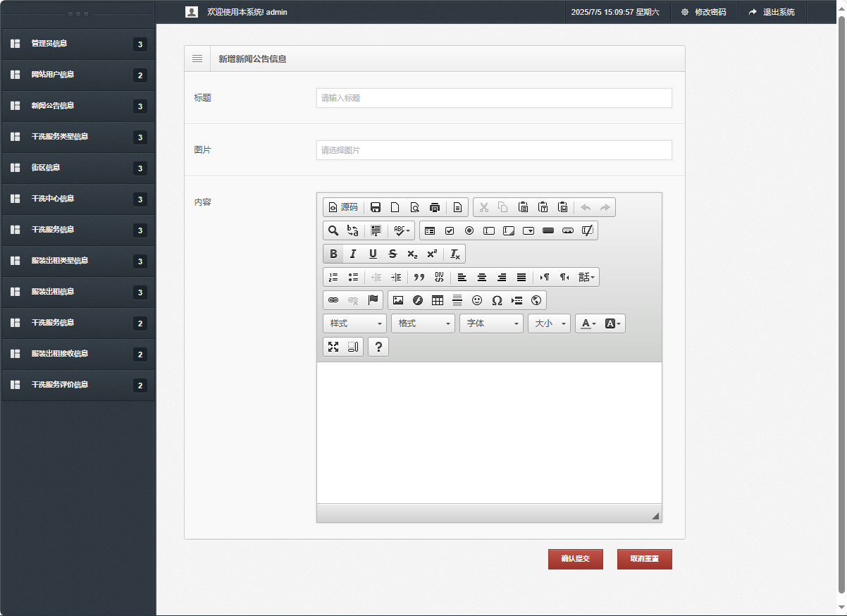The height and width of the screenshot is (616, 847).
Task: Insert a table into the content
Action: (x=438, y=300)
